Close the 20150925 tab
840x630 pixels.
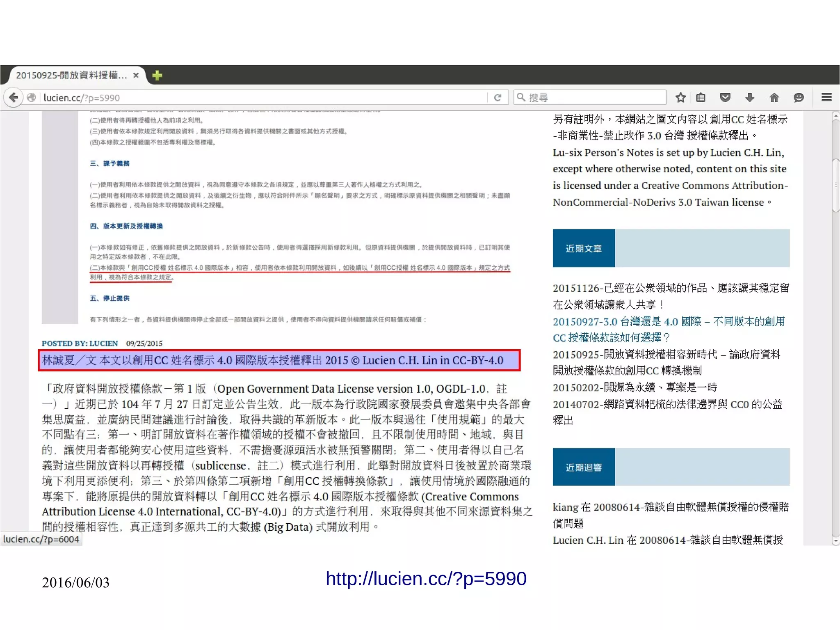point(136,76)
